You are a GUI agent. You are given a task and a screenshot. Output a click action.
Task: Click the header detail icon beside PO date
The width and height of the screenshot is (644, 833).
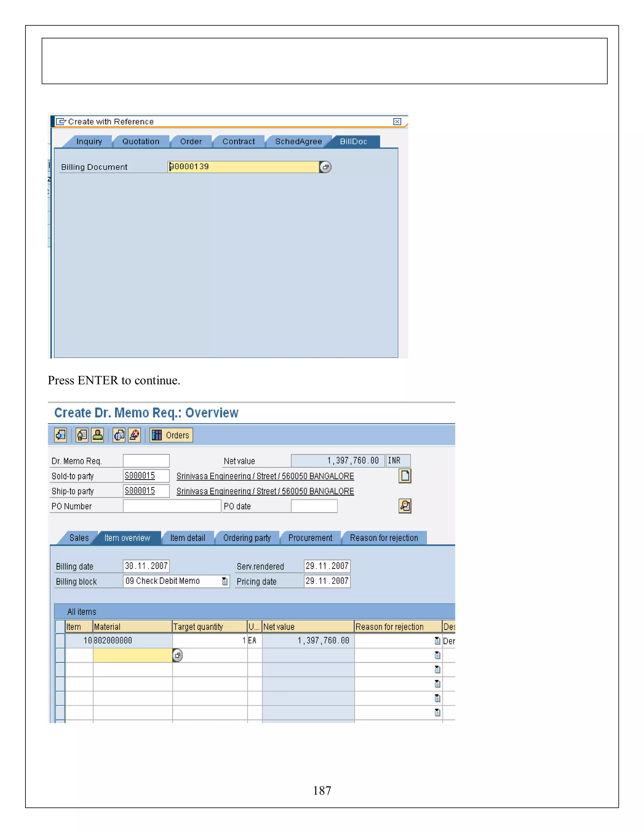[405, 506]
